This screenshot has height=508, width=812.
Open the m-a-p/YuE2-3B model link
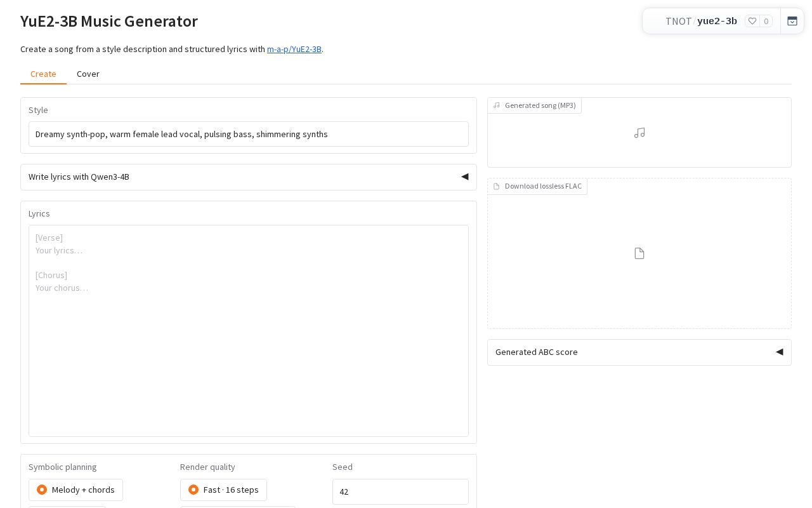tap(294, 49)
